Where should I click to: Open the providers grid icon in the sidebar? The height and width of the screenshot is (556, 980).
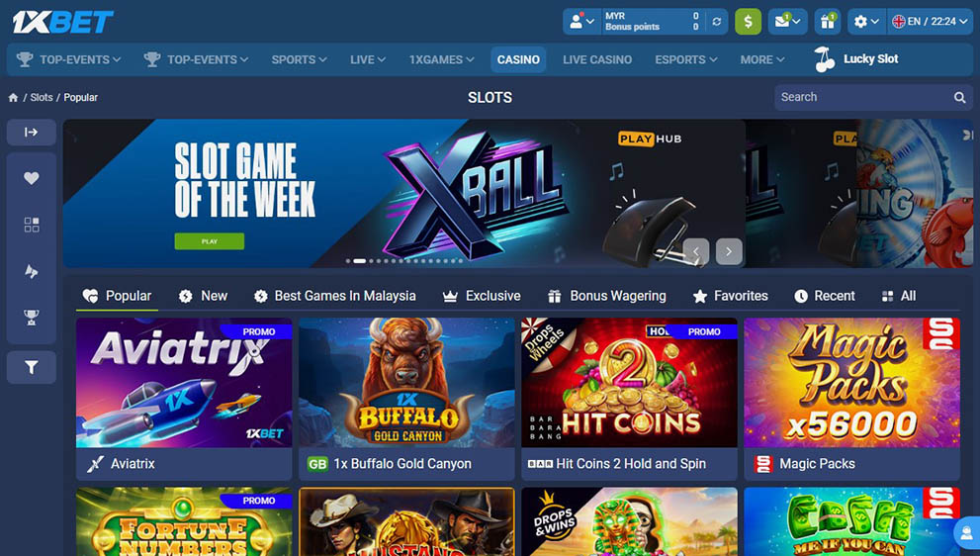32,226
